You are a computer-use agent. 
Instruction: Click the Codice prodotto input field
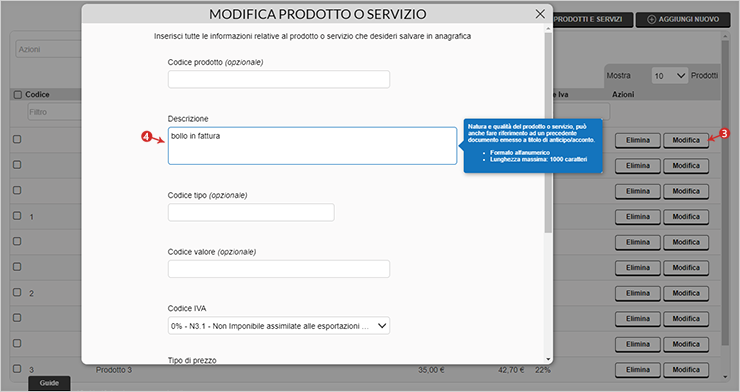[x=279, y=79]
